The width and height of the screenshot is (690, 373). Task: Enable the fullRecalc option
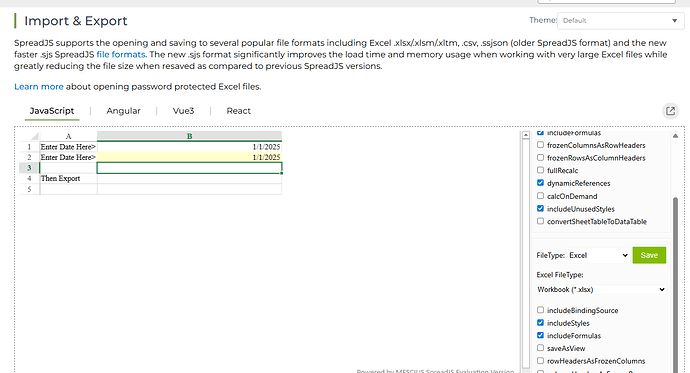coord(540,170)
